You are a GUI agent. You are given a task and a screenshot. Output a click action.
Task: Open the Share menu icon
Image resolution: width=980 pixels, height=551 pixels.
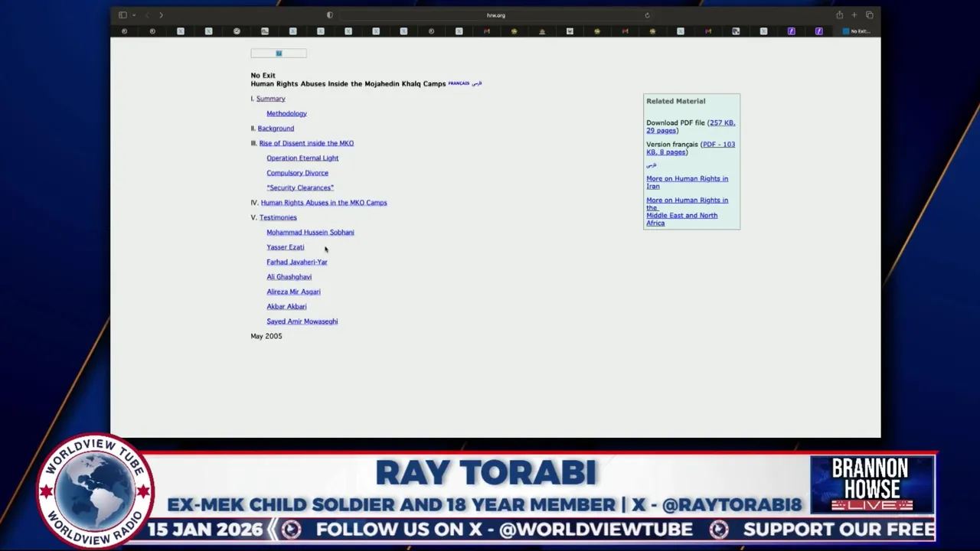tap(839, 15)
